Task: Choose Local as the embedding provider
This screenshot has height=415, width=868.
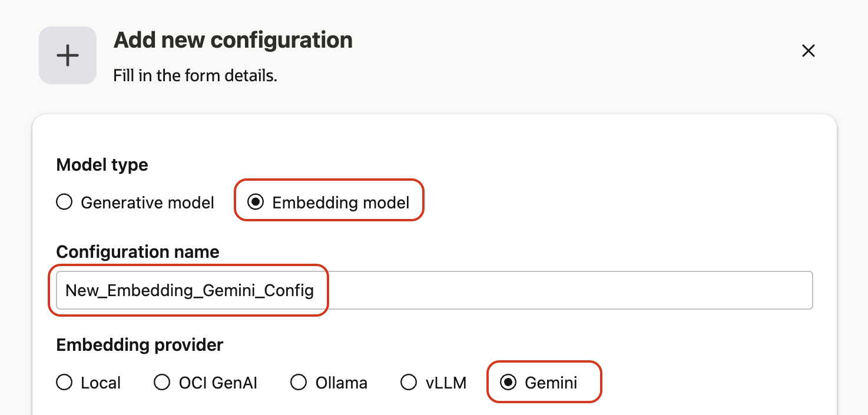Action: pyautogui.click(x=64, y=382)
